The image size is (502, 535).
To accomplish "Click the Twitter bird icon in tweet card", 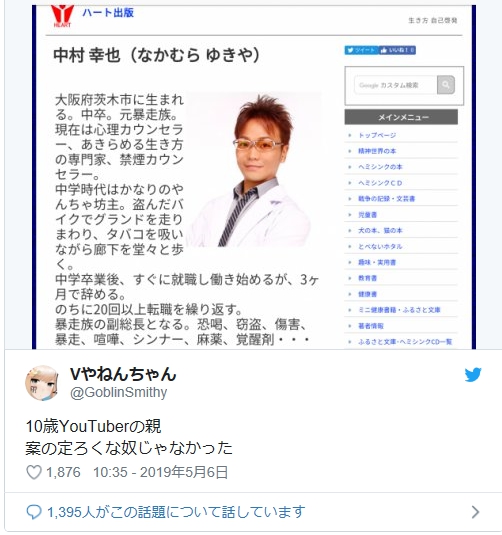I will click(x=473, y=375).
